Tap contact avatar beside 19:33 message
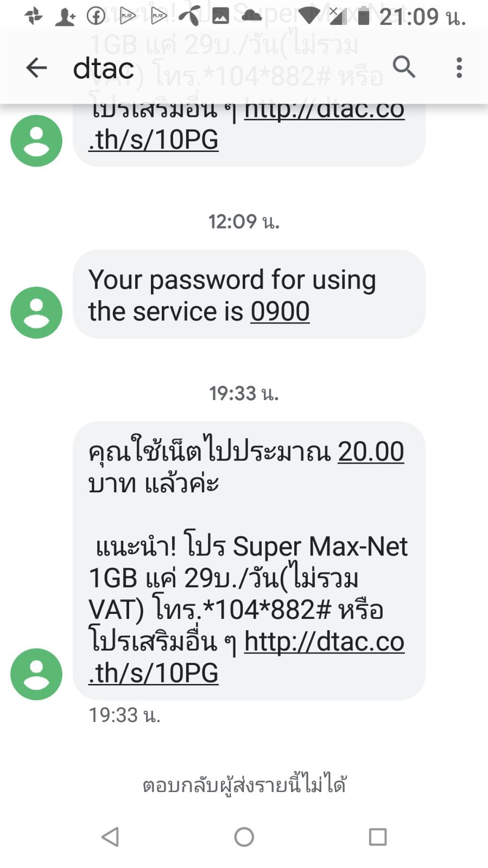The height and width of the screenshot is (868, 488). coord(36,674)
